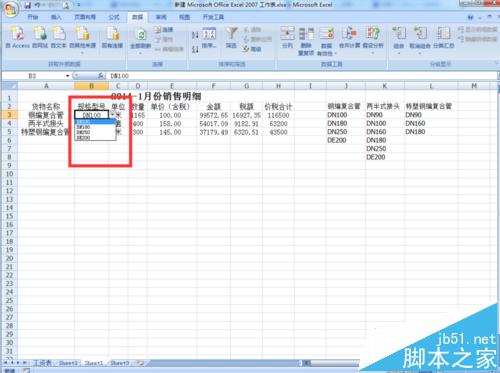Open Text to Columns
The image size is (500, 373).
point(287,37)
